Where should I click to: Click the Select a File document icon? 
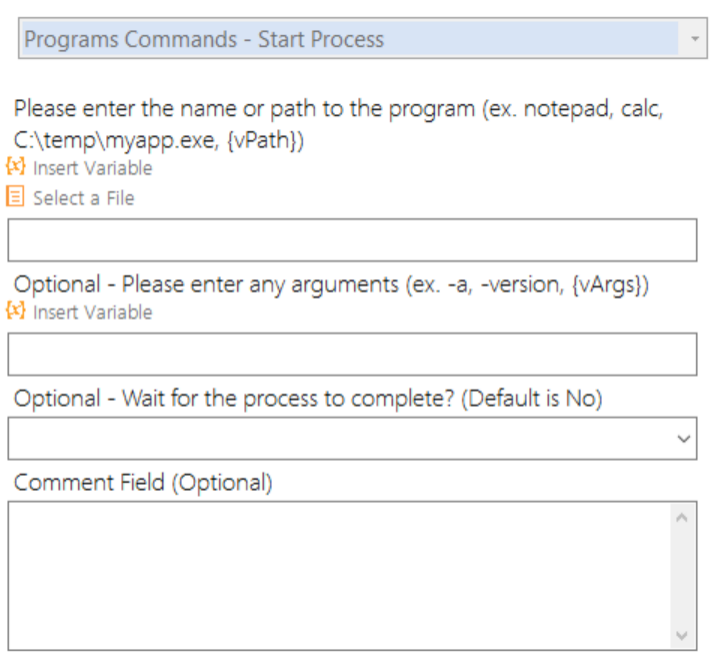click(15, 196)
